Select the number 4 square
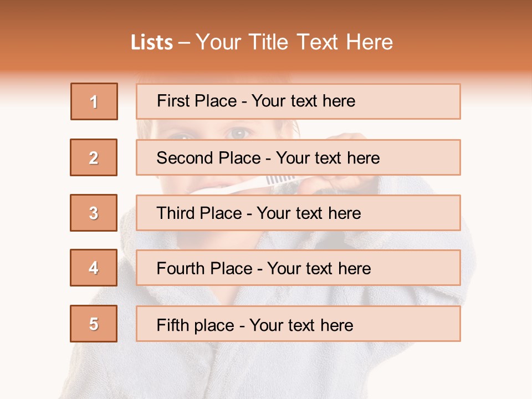The width and height of the screenshot is (532, 399). (94, 268)
